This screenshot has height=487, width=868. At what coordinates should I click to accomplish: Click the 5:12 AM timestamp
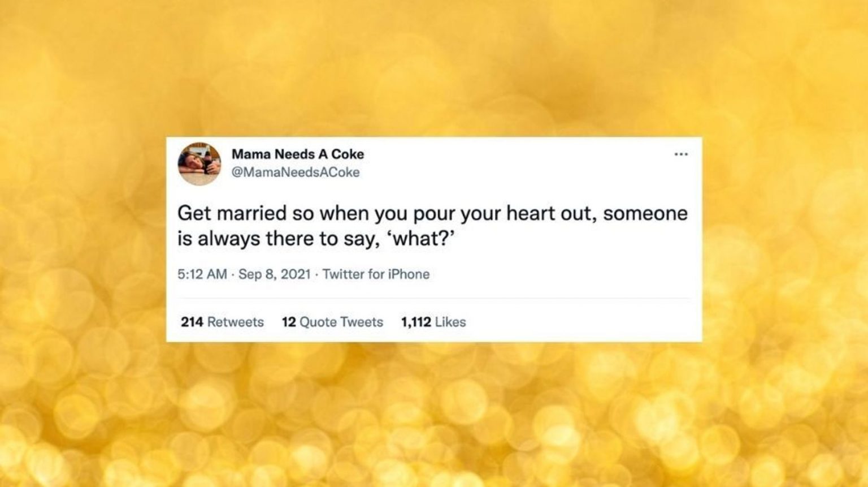[x=202, y=274]
